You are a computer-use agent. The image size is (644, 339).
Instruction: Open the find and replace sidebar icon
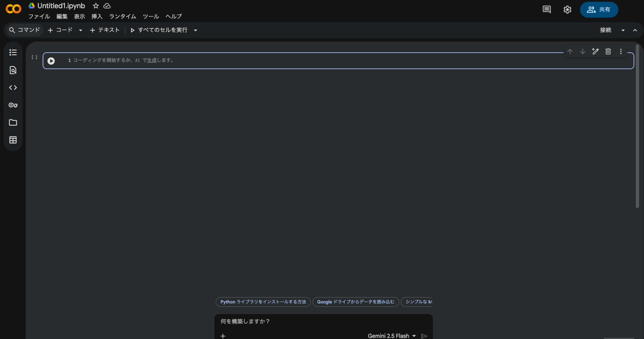[13, 70]
